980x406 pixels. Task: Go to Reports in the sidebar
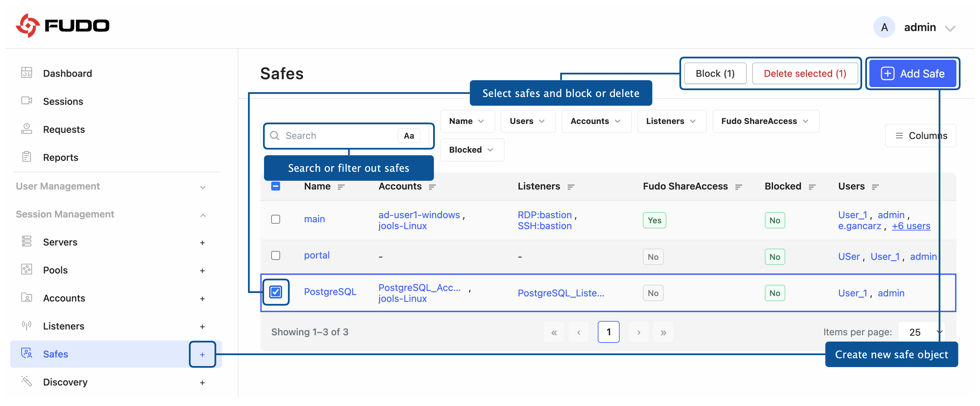[60, 158]
